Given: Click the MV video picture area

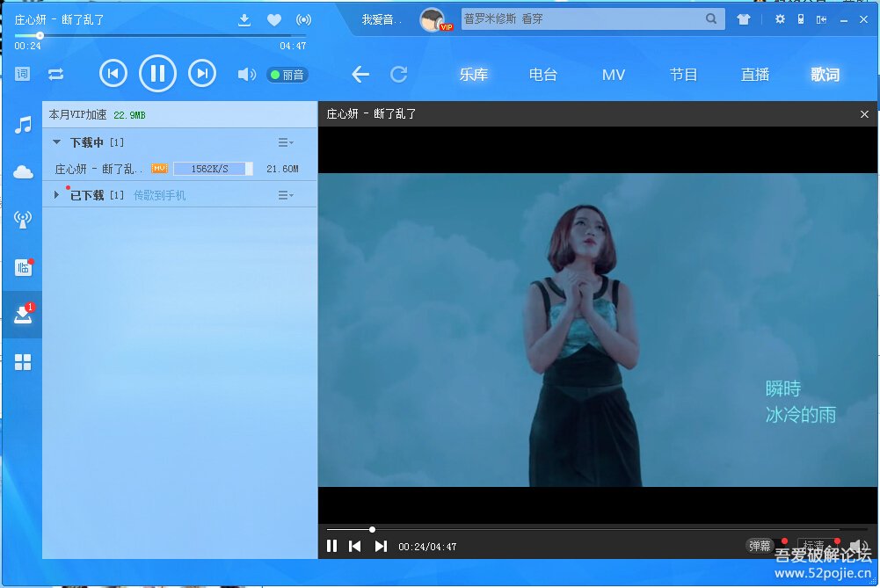Looking at the screenshot, I should pos(597,330).
